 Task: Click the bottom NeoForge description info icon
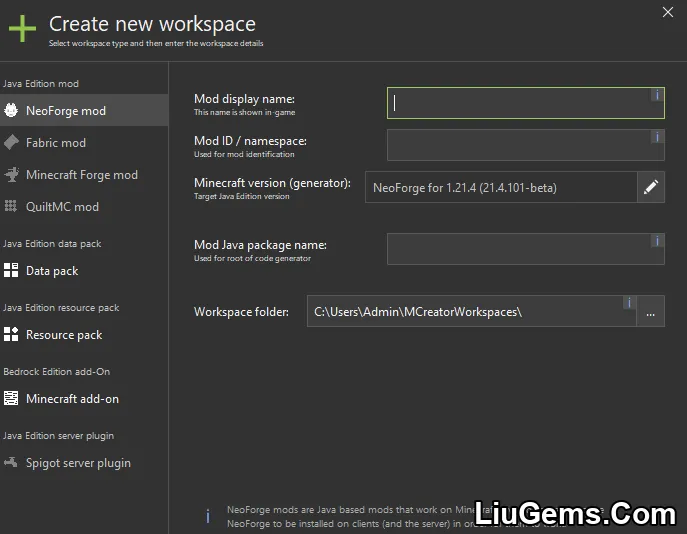208,516
